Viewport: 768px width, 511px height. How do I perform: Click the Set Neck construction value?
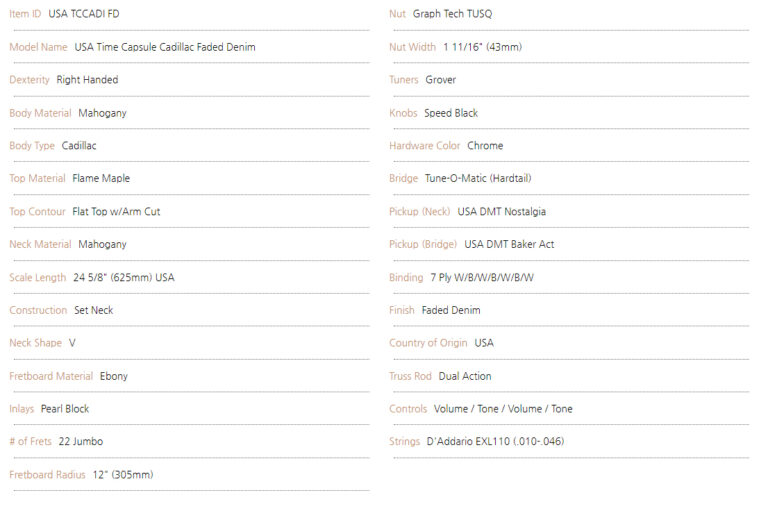coord(94,310)
